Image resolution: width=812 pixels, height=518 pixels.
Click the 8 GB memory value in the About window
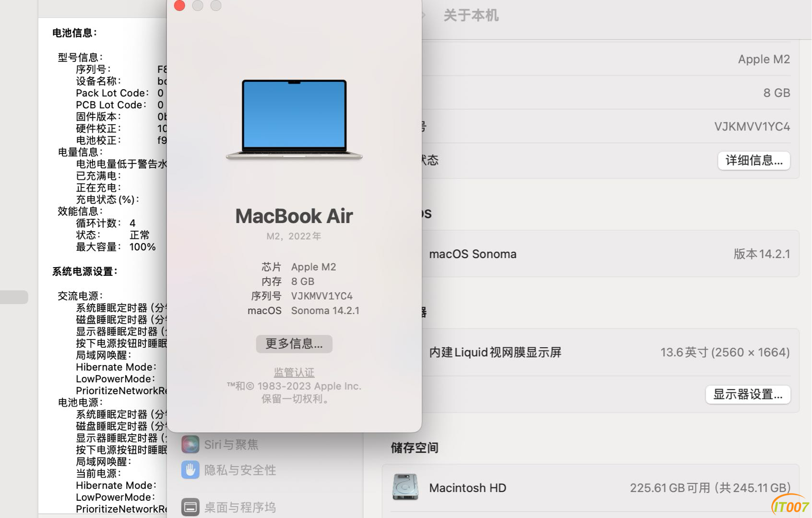click(x=303, y=282)
